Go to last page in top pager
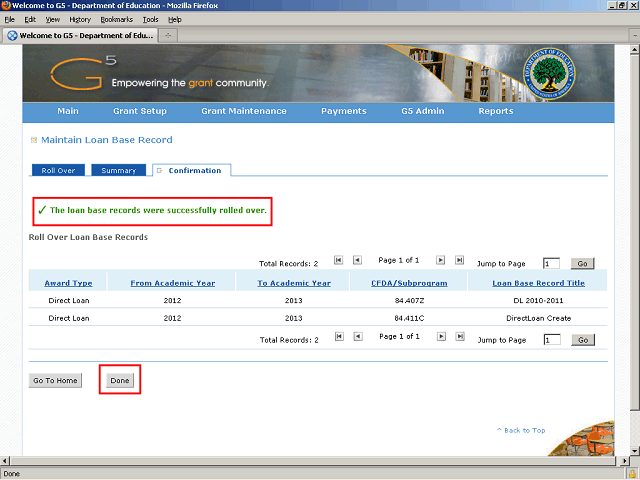 (x=460, y=260)
